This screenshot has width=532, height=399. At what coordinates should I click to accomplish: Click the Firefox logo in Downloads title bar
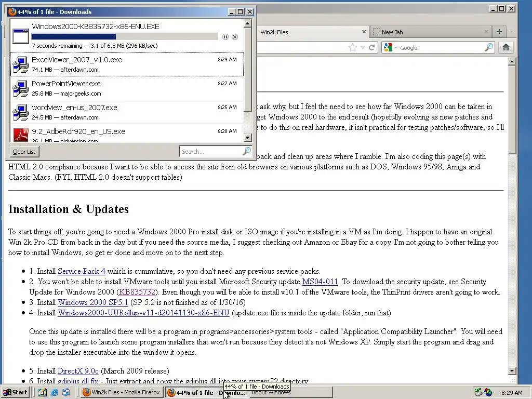12,11
